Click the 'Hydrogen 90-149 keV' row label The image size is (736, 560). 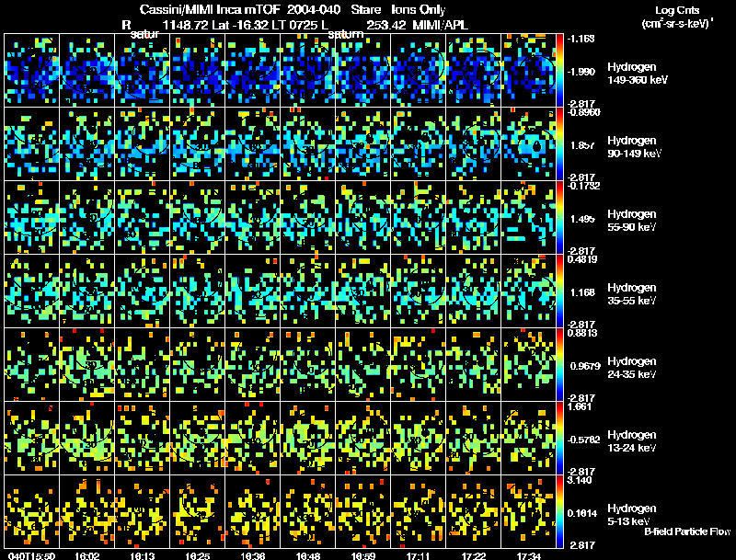click(634, 147)
